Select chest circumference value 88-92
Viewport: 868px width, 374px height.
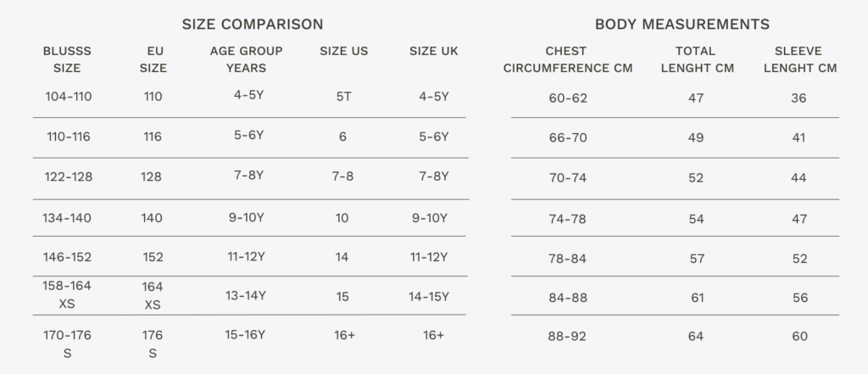568,337
